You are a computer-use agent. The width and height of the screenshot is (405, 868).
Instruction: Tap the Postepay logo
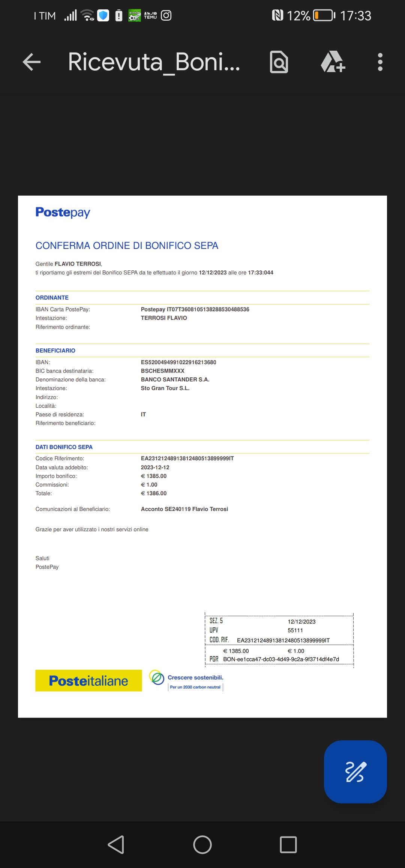(x=63, y=212)
